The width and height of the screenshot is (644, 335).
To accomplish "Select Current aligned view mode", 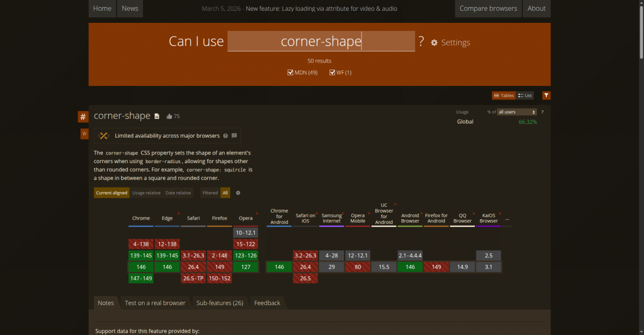I will click(112, 193).
